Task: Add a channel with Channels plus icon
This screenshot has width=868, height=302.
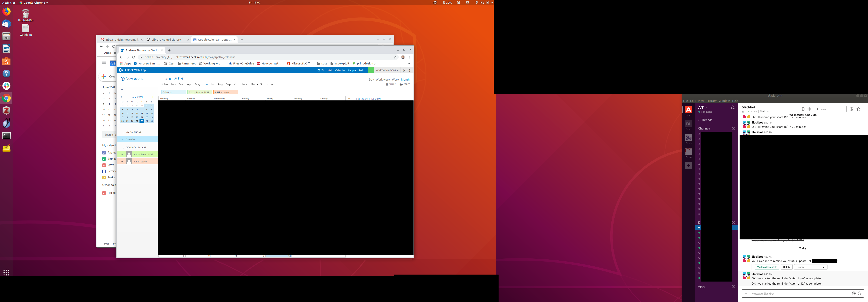Action: pyautogui.click(x=733, y=128)
